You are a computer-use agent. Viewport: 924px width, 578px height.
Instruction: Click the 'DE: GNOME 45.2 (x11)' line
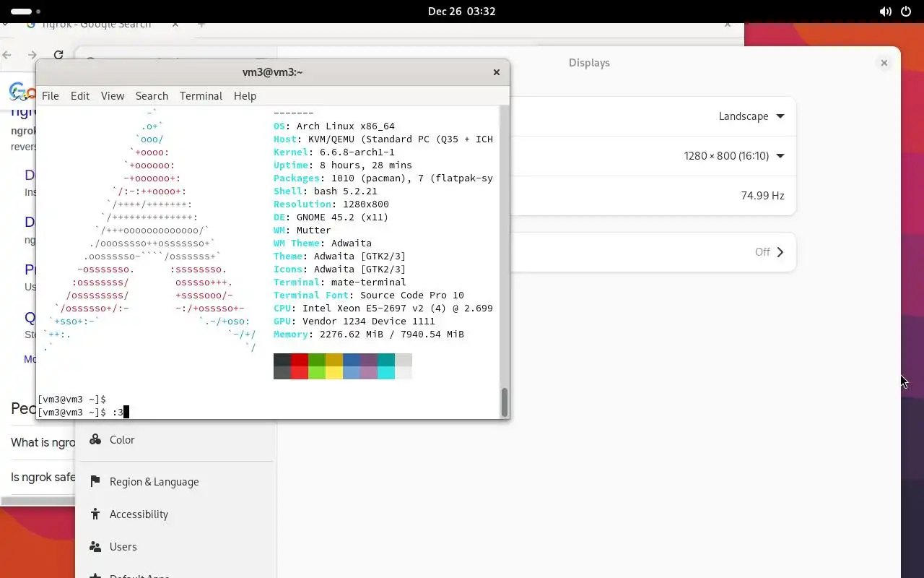pyautogui.click(x=331, y=217)
